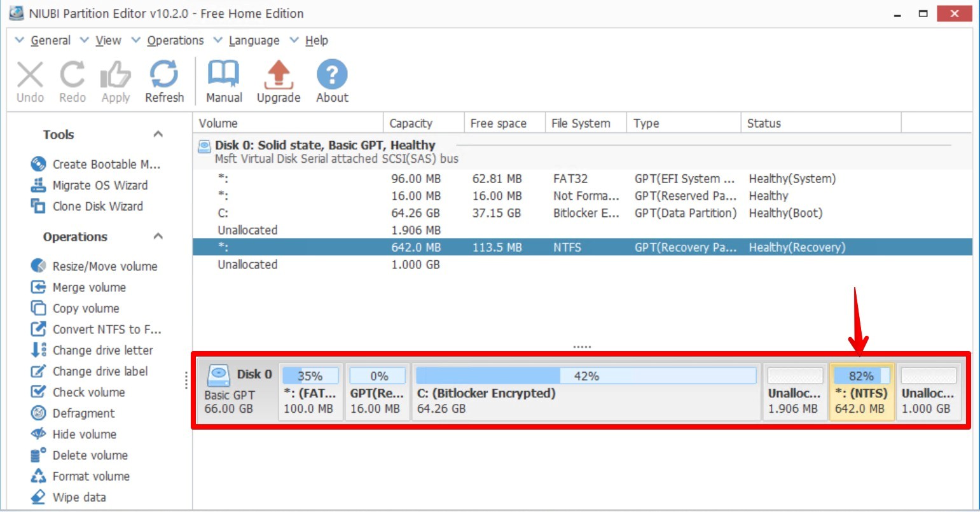Choose Convert NTFS to FAT32 operation
Image resolution: width=980 pixels, height=512 pixels.
coord(96,329)
